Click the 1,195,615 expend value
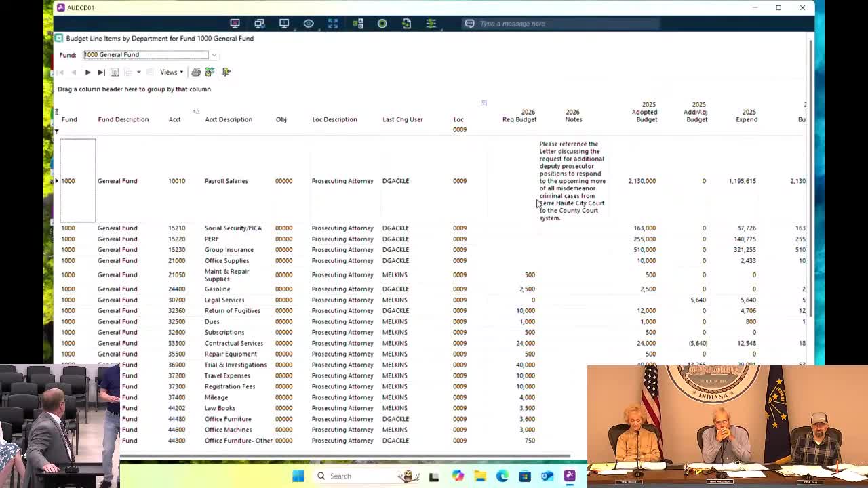Viewport: 868px width, 488px height. point(742,181)
